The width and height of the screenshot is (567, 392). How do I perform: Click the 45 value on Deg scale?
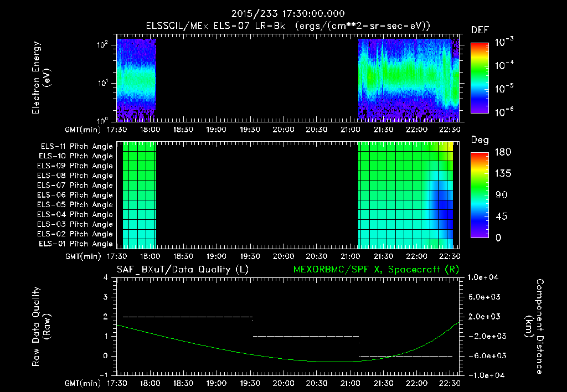[501, 216]
